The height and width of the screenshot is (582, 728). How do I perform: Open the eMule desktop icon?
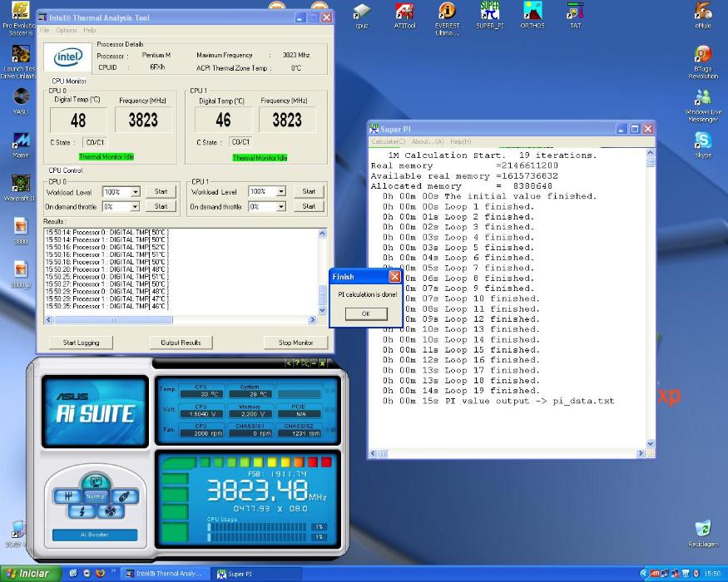703,15
